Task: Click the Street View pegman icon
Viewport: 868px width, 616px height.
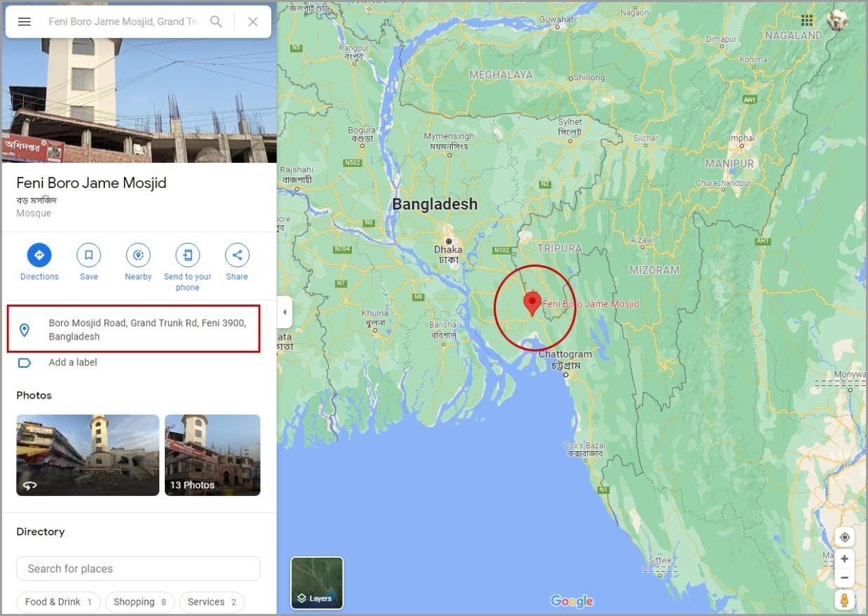Action: tap(845, 601)
